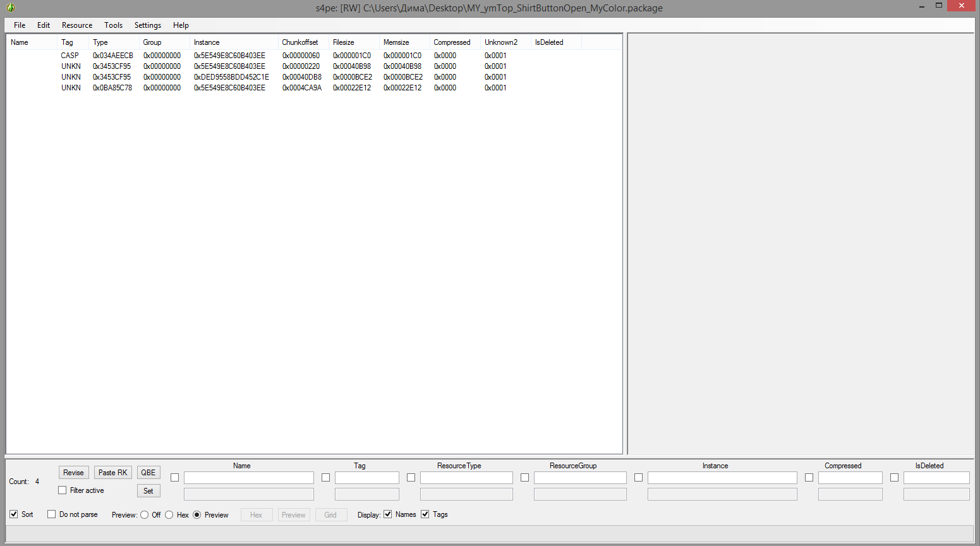Maximize the s4pe window
This screenshot has width=980, height=546.
[x=939, y=6]
